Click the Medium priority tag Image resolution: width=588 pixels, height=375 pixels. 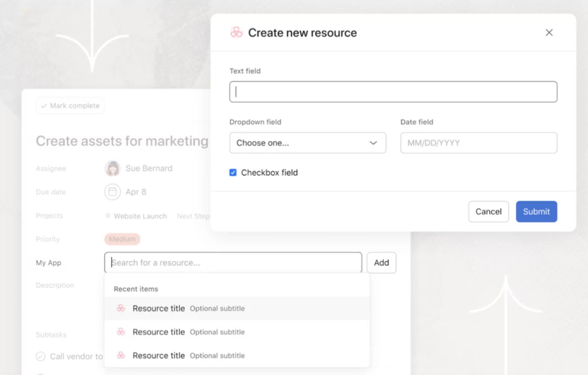[x=122, y=239]
